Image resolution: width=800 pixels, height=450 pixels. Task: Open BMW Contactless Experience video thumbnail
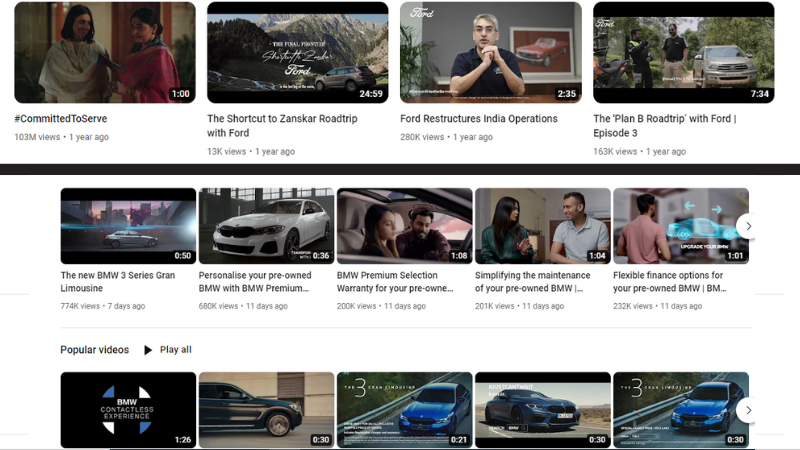click(x=128, y=410)
